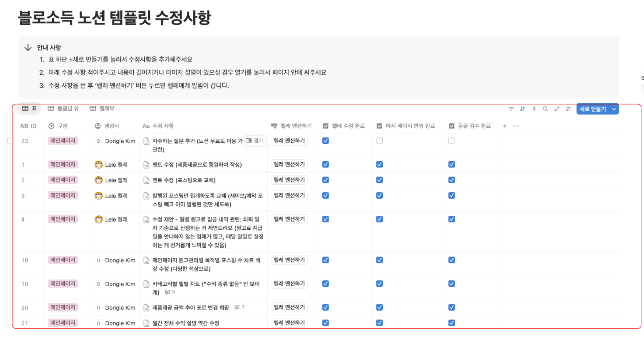
Task: Open database automations via the lightning icon
Action: tap(534, 109)
